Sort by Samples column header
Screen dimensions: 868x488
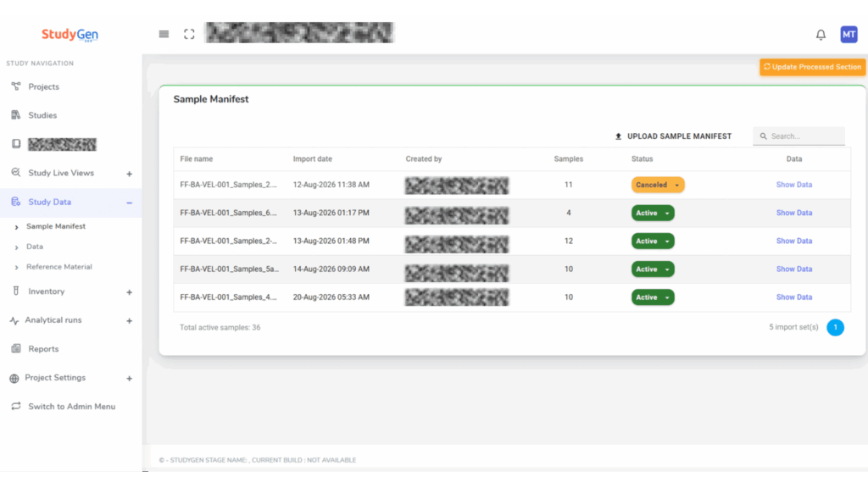click(x=569, y=158)
